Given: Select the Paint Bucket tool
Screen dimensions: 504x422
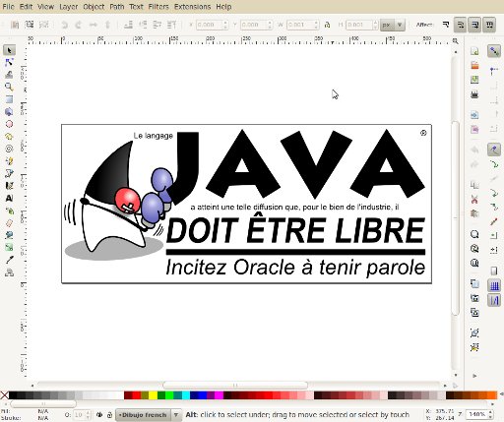Looking at the screenshot, I should coord(9,235).
